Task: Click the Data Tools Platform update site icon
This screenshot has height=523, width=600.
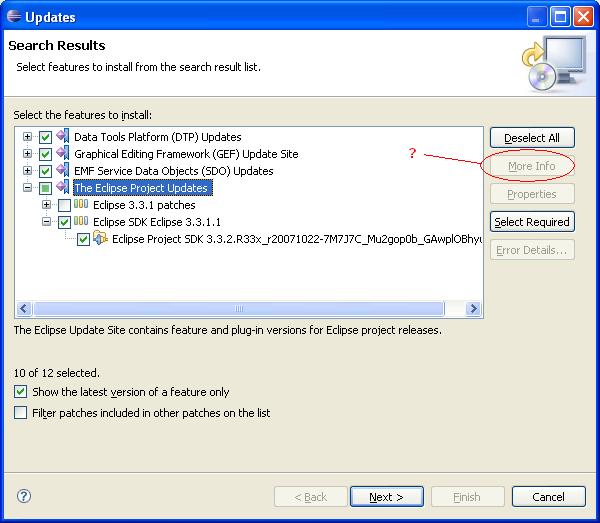Action: (x=63, y=136)
